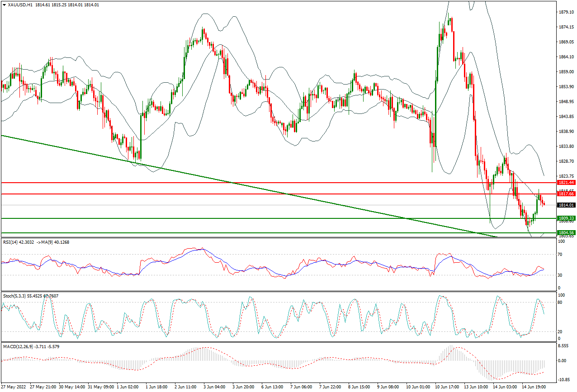Viewport: 577px width, 392px height.
Task: Click the RSI(14) indicator label
Action: click(36, 242)
